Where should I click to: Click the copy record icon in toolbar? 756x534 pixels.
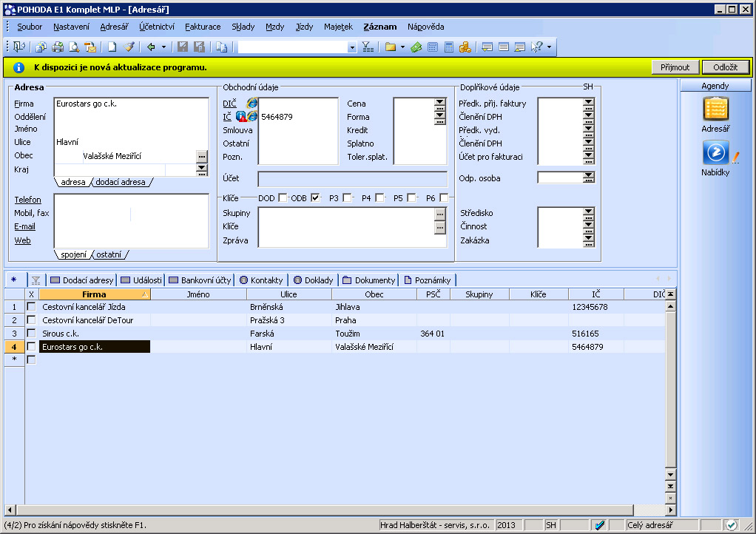(x=221, y=47)
